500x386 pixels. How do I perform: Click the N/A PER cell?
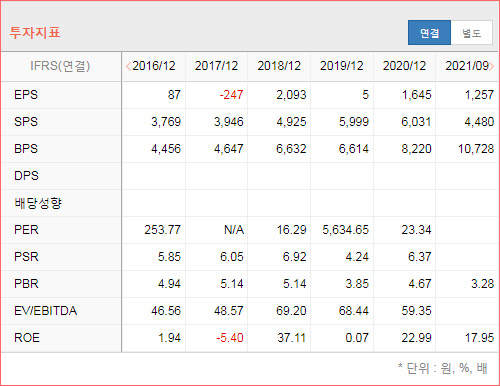234,230
